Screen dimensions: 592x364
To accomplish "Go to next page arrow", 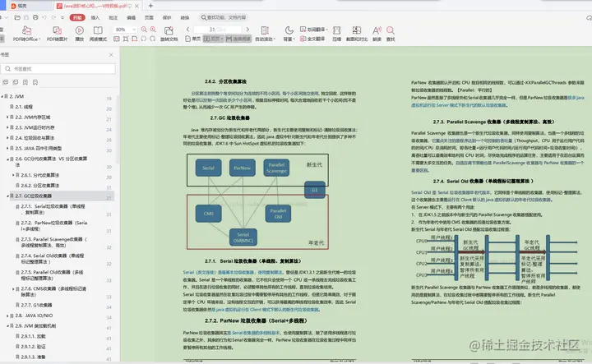I will click(247, 30).
